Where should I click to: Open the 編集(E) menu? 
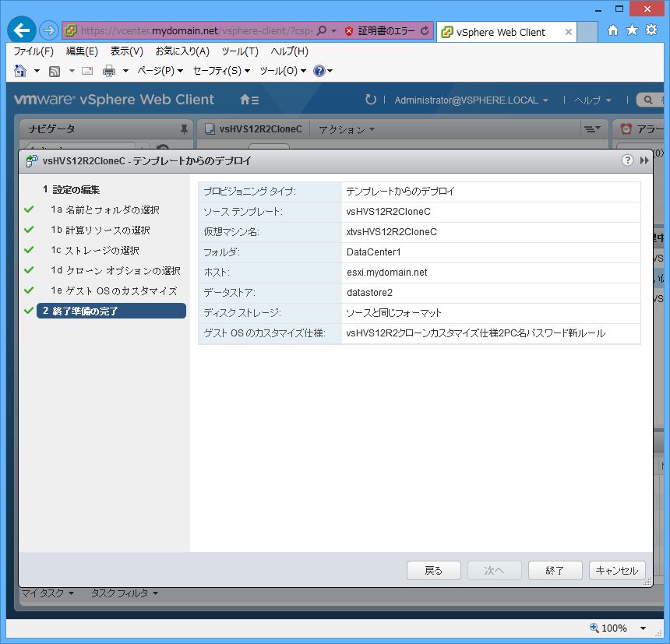click(x=82, y=51)
